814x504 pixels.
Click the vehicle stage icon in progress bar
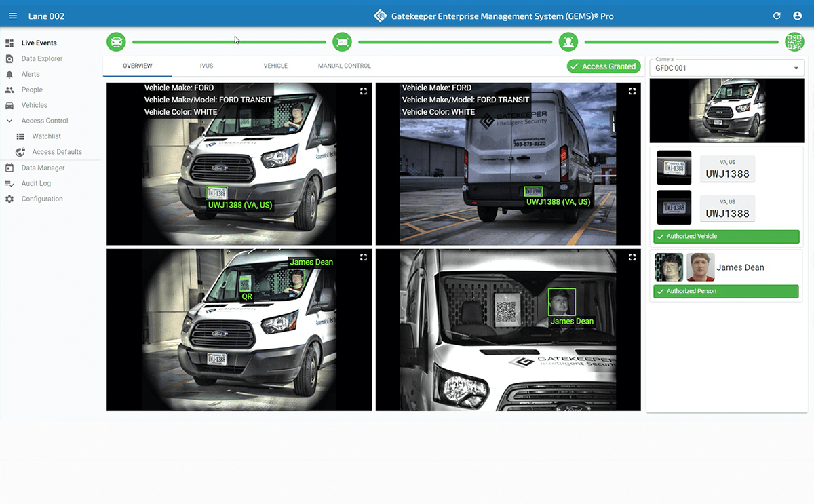(117, 42)
